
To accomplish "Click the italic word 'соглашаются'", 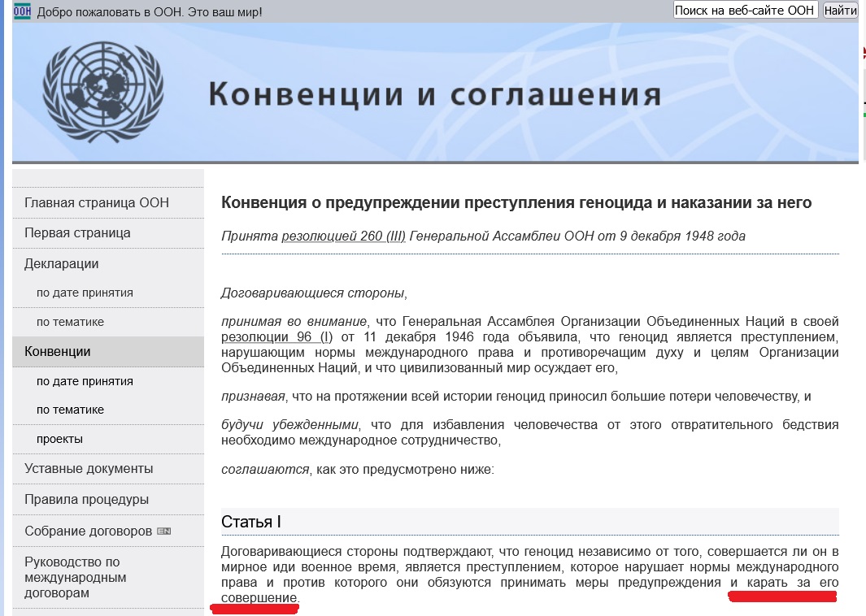I will (265, 470).
